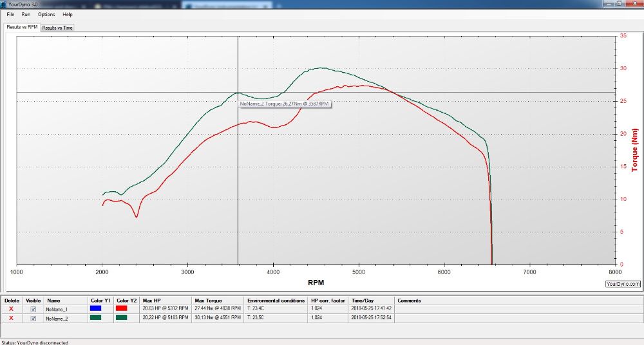Screen dimensions: 644x345
Task: Click the Torque (Nm) axis label
Action: 635,151
